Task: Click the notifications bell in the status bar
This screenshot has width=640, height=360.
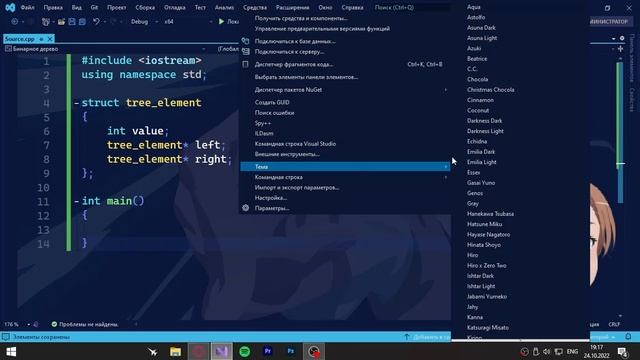Action: 629,337
